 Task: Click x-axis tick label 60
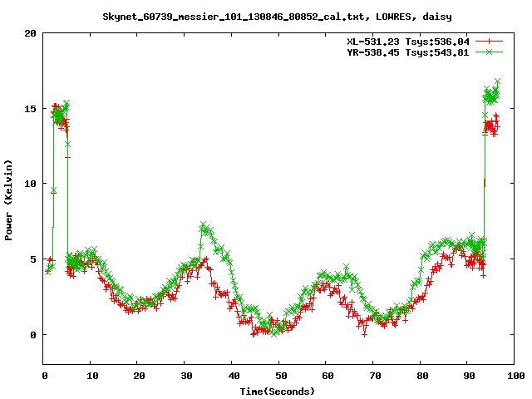pyautogui.click(x=328, y=376)
